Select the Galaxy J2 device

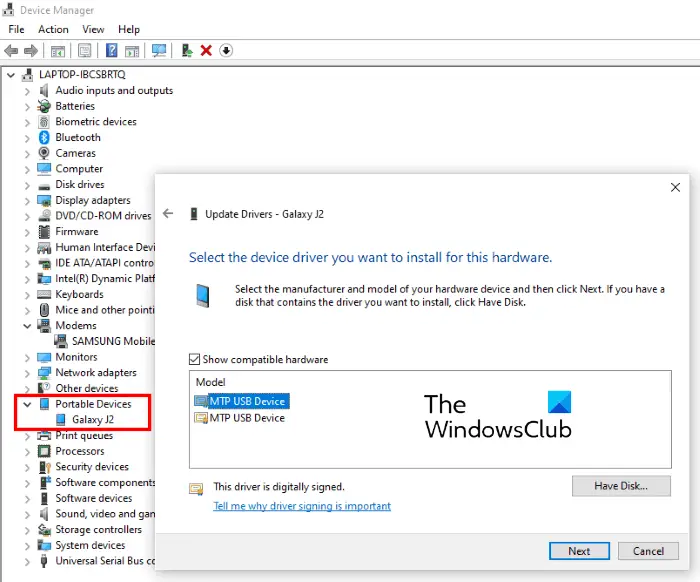pyautogui.click(x=92, y=420)
